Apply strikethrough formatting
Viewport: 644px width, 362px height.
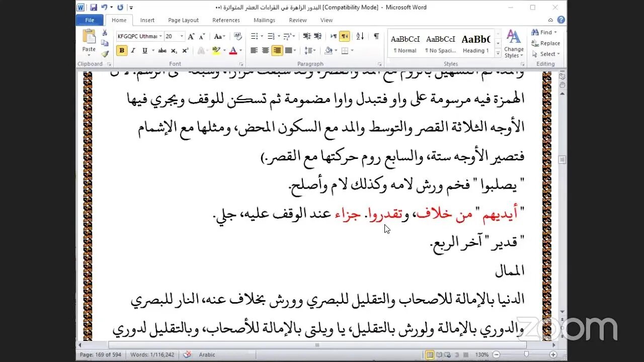pyautogui.click(x=162, y=51)
